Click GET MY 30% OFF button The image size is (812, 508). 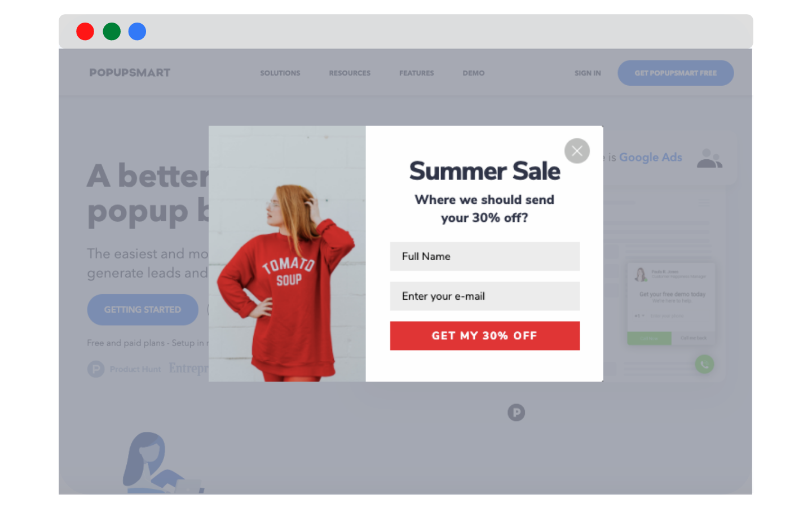pyautogui.click(x=485, y=336)
